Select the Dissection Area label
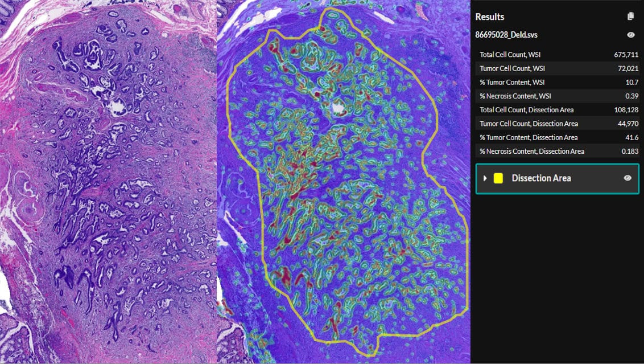644x364 pixels. pyautogui.click(x=541, y=178)
